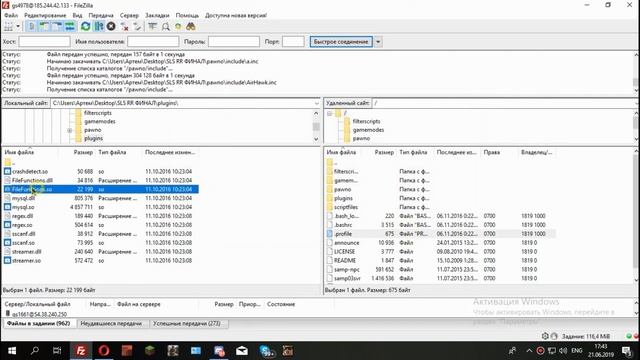Select filterscripts in the remote tree
640x360 pixels.
coord(366,121)
